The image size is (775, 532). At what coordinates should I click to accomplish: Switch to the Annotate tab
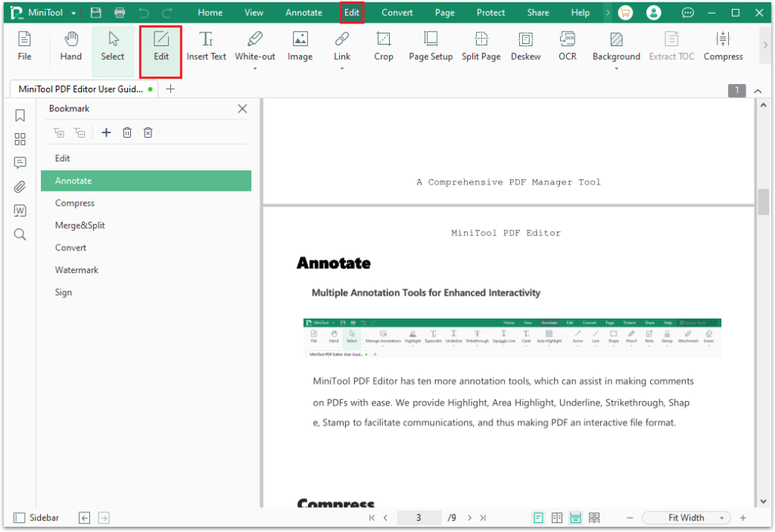click(x=304, y=13)
